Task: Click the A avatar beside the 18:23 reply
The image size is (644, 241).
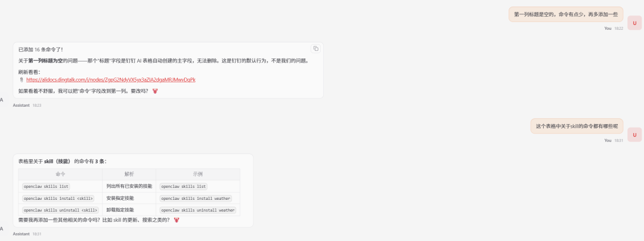Action: click(x=2, y=100)
